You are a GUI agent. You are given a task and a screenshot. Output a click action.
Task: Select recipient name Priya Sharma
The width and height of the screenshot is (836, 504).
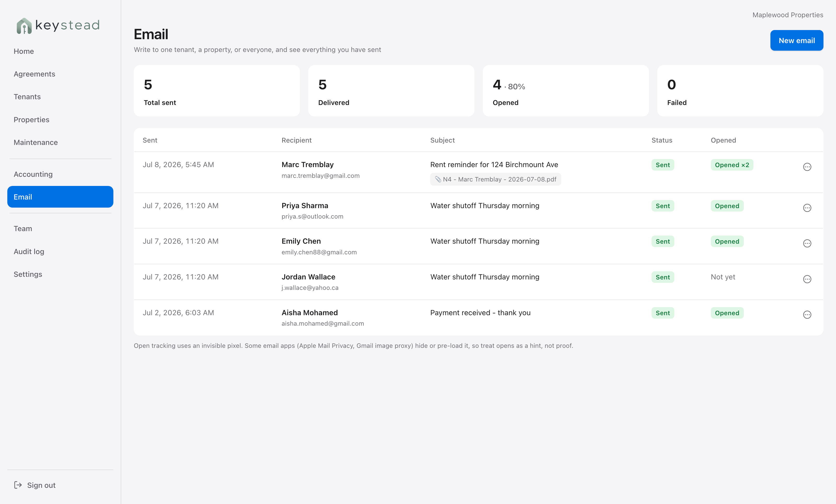(305, 206)
